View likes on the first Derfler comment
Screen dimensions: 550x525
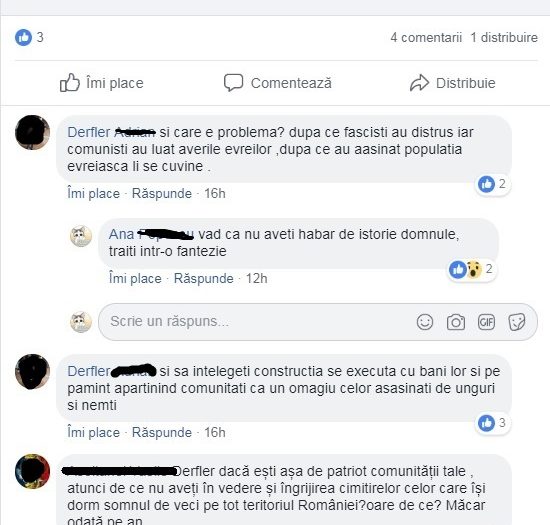coord(493,184)
